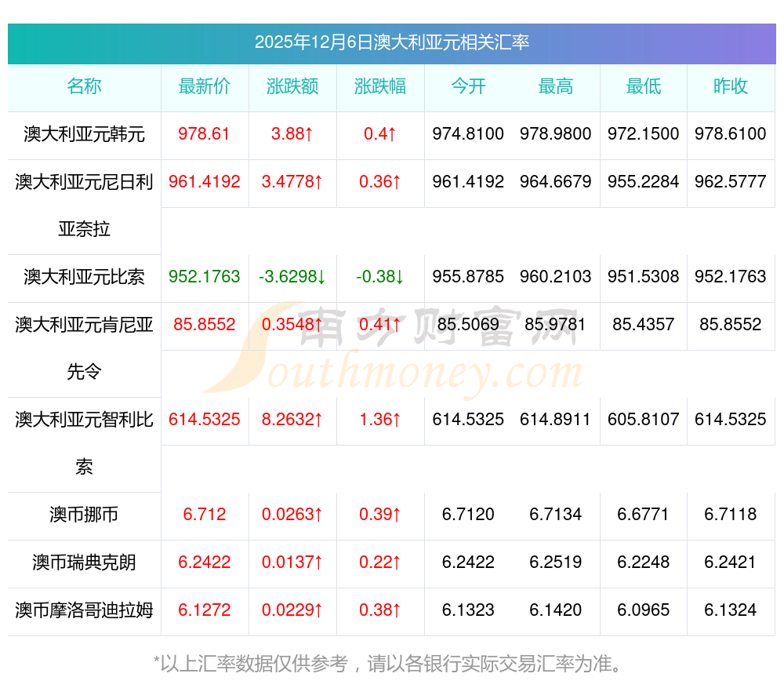
Task: Select the 8.2632↑ change amount cell
Action: tap(292, 420)
